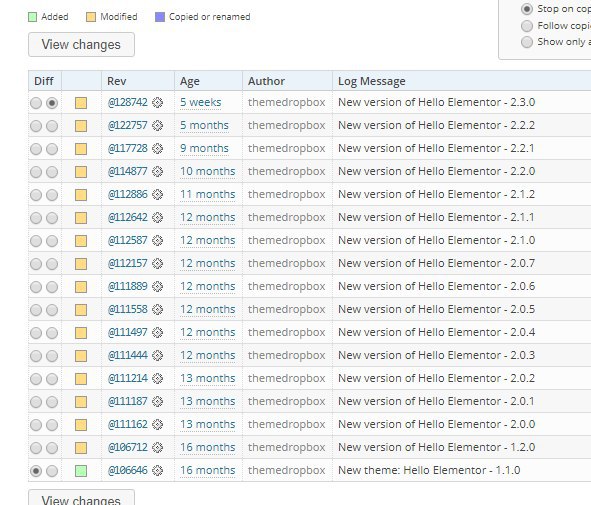Click log message ending in 2.1.1
Image resolution: width=591 pixels, height=505 pixels.
tap(436, 217)
